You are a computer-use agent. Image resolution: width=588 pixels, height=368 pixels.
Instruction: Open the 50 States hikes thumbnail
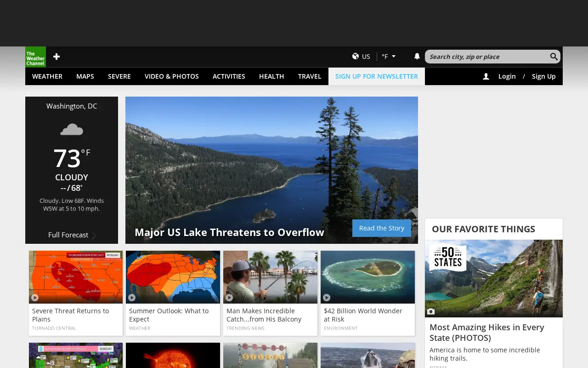click(x=494, y=278)
